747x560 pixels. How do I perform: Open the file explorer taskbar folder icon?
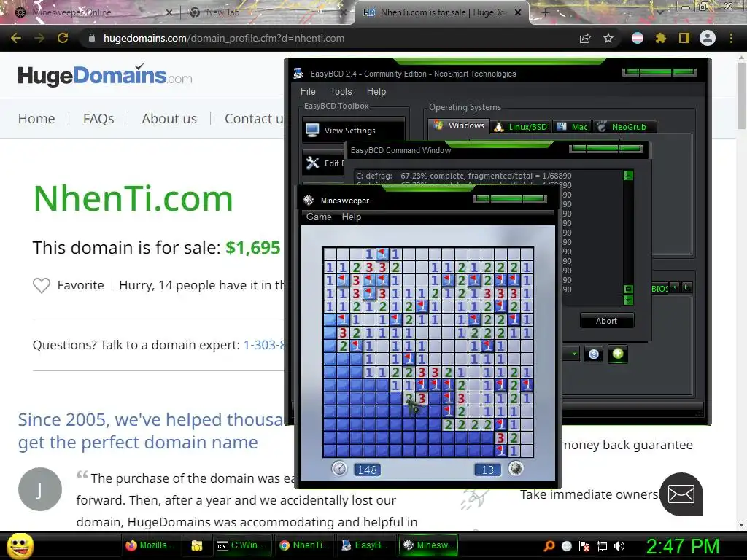click(197, 545)
